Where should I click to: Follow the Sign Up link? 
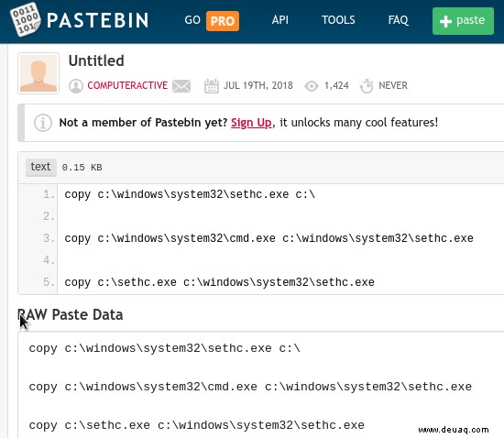251,123
